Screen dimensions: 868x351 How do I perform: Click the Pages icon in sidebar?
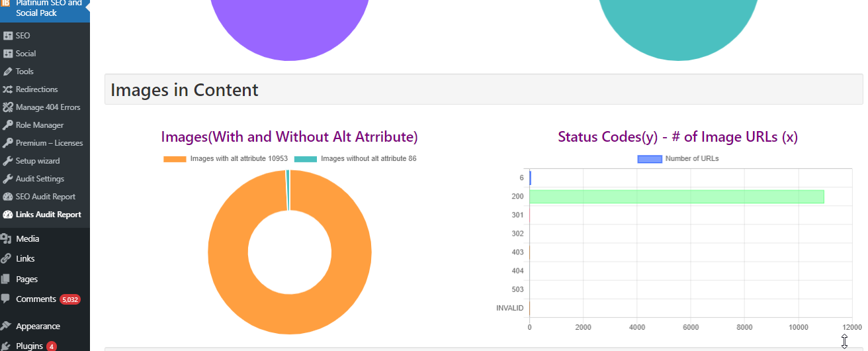click(7, 279)
